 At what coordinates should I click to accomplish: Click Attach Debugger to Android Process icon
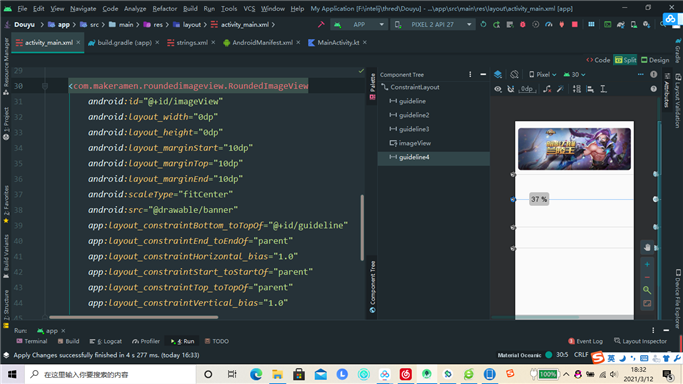pyautogui.click(x=561, y=25)
